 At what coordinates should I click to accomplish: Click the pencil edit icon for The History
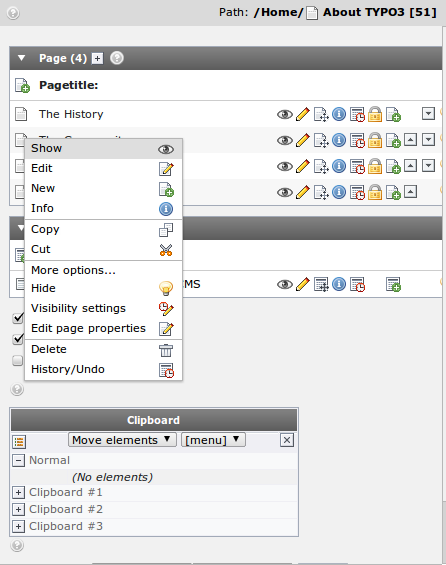pyautogui.click(x=303, y=115)
